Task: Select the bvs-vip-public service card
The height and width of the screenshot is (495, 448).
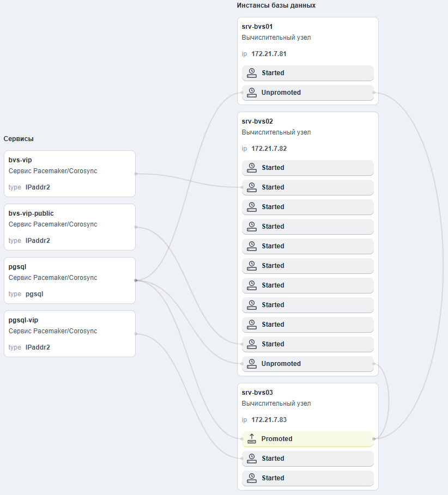Action: tap(70, 227)
